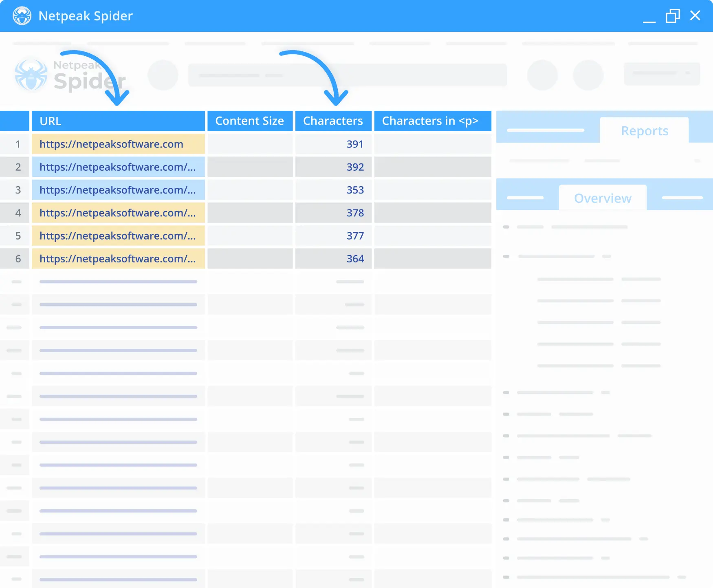Select the URL cell in row 5

point(118,236)
